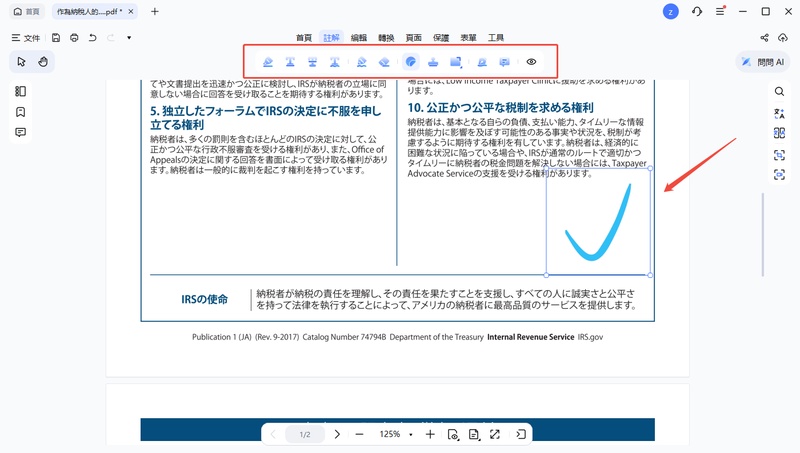Screen dimensions: 800x453
Task: Zoom in with the plus button
Action: click(x=430, y=434)
